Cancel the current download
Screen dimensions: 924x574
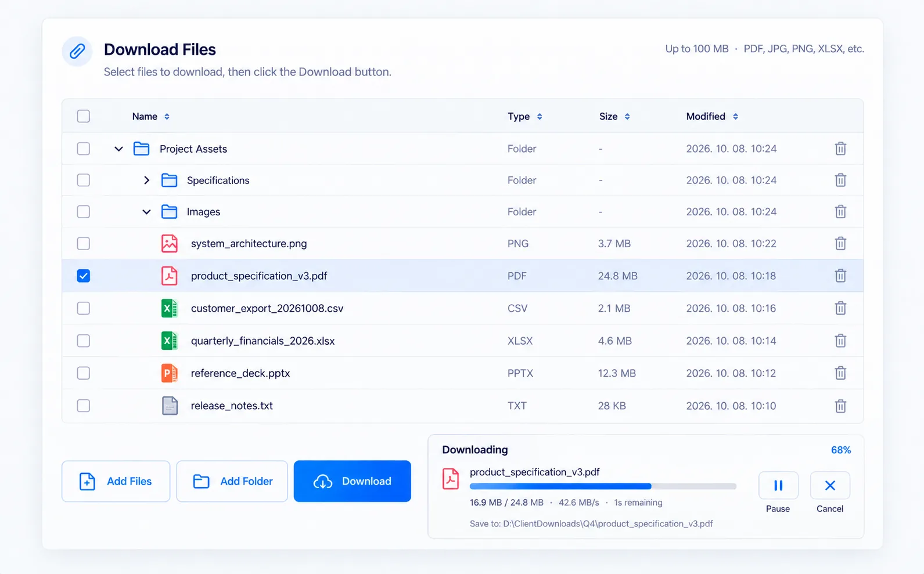[830, 485]
